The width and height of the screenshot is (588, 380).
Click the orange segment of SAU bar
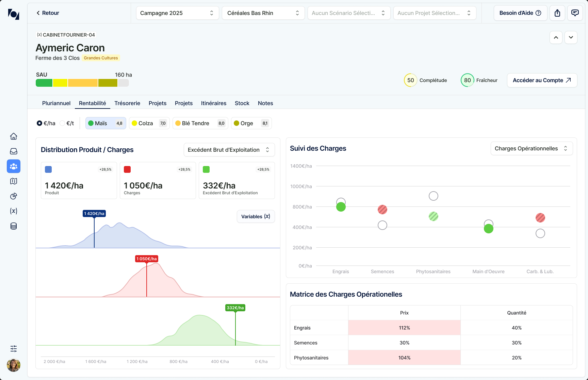point(83,83)
